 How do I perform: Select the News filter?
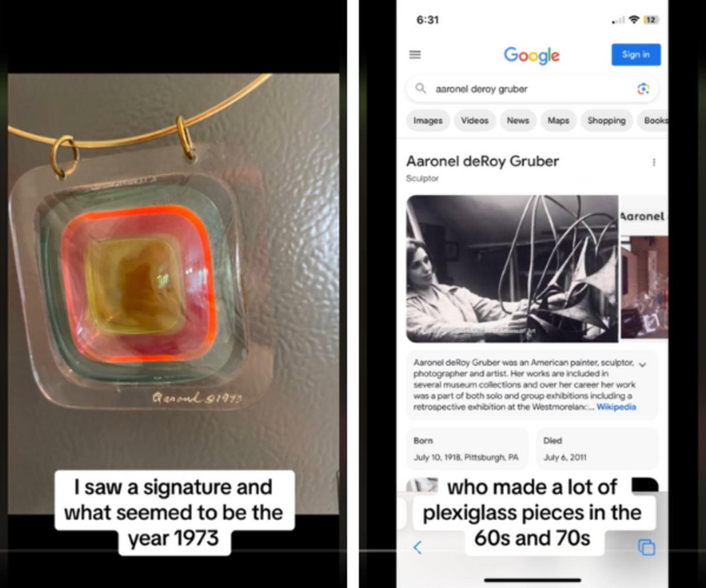[x=518, y=121]
